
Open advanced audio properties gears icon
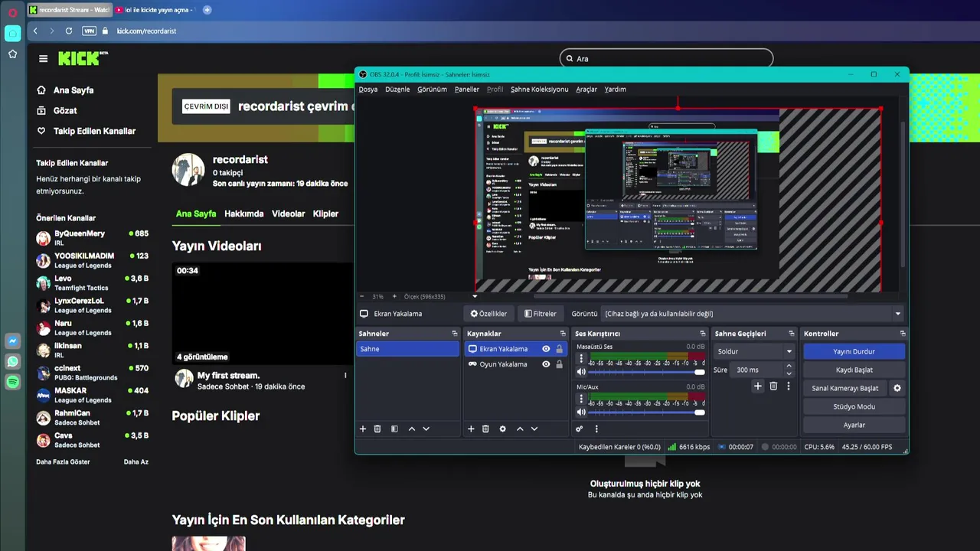coord(580,429)
